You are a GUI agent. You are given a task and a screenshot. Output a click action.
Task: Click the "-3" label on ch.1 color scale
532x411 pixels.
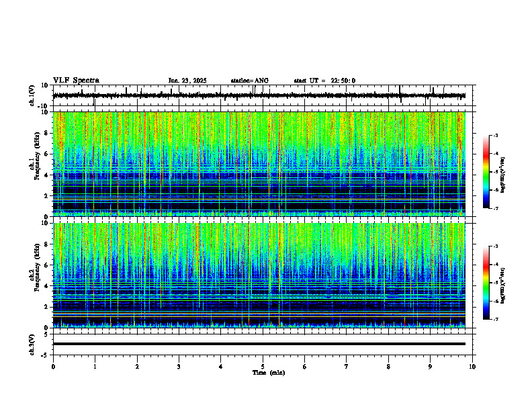[x=495, y=135]
